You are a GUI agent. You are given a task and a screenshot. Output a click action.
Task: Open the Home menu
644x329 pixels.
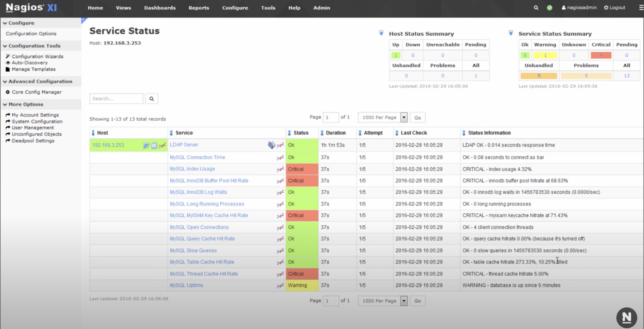coord(95,8)
